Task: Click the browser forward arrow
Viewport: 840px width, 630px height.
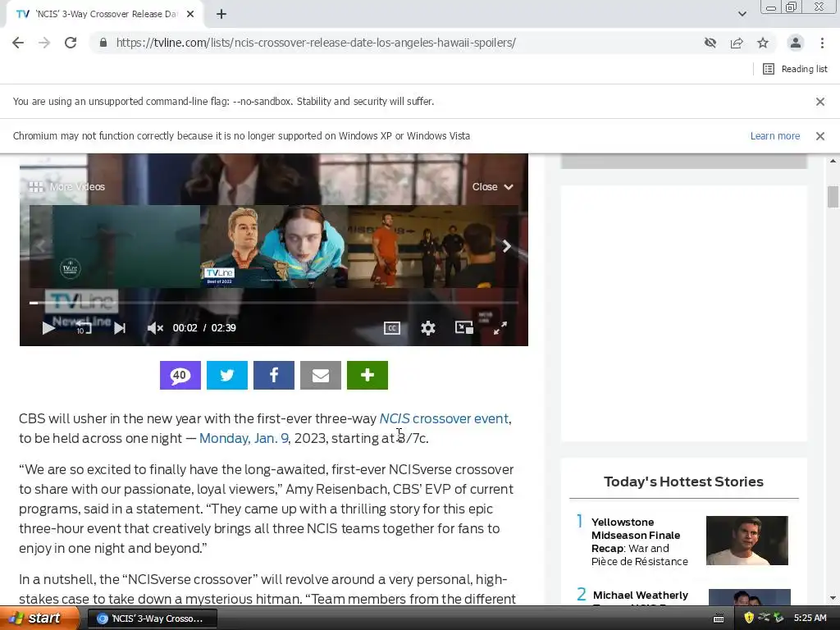Action: click(44, 43)
